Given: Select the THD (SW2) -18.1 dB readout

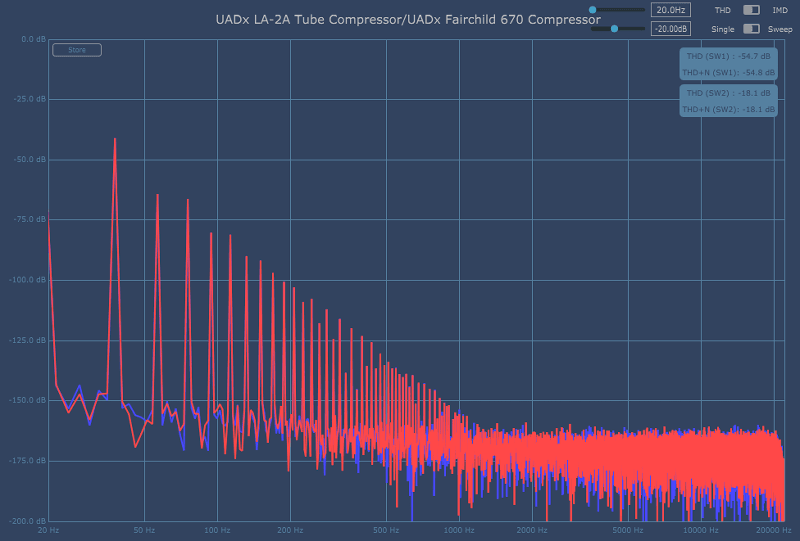Looking at the screenshot, I should tap(728, 93).
